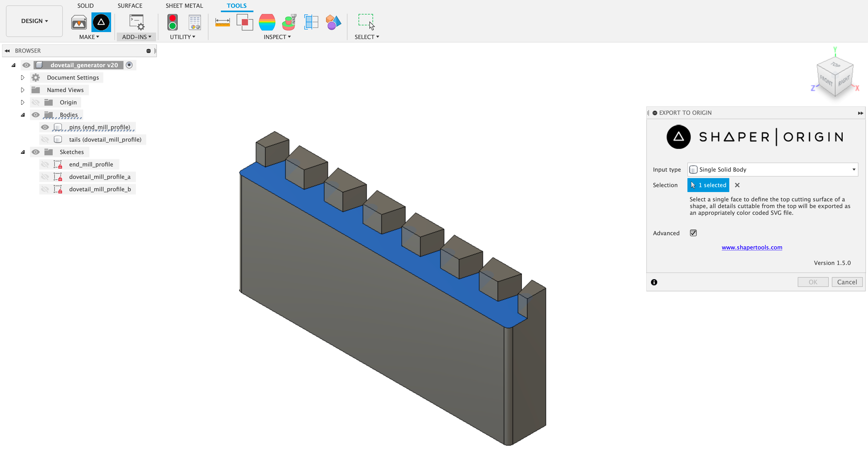Open Scripts and Add-Ins icon
The width and height of the screenshot is (868, 457).
(x=136, y=22)
